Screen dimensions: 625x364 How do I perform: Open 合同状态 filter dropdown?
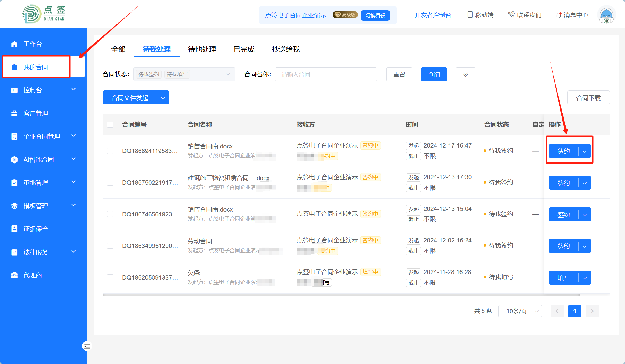(184, 74)
